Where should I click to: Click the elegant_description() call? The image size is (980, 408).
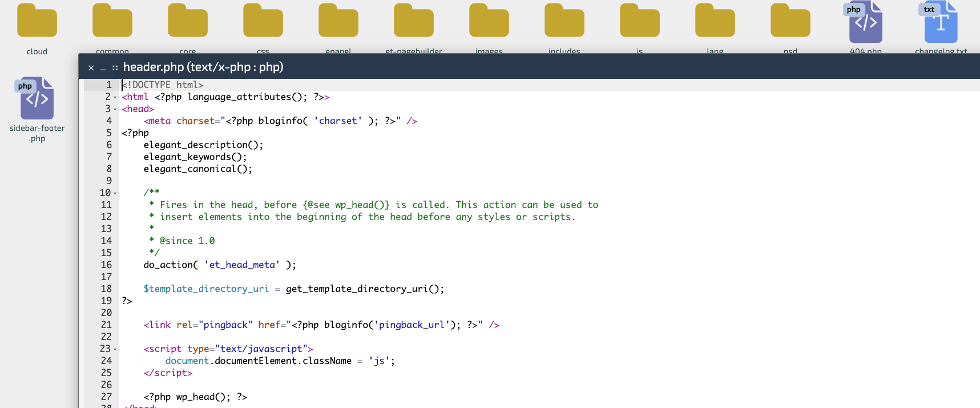point(203,145)
